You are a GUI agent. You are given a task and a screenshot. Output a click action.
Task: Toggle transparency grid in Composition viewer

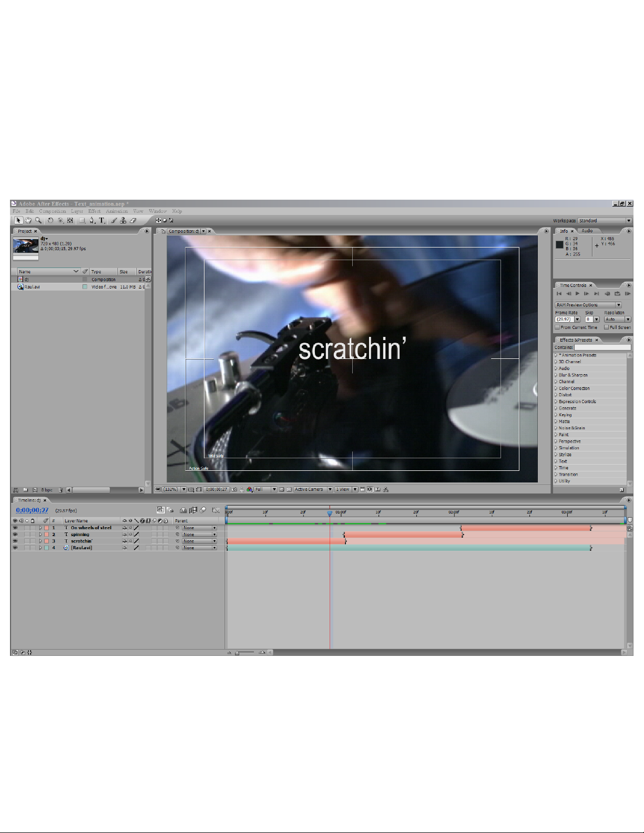pyautogui.click(x=289, y=489)
